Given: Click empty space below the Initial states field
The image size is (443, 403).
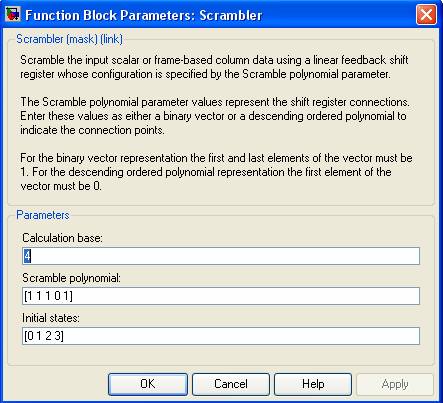Looking at the screenshot, I should coord(221,355).
